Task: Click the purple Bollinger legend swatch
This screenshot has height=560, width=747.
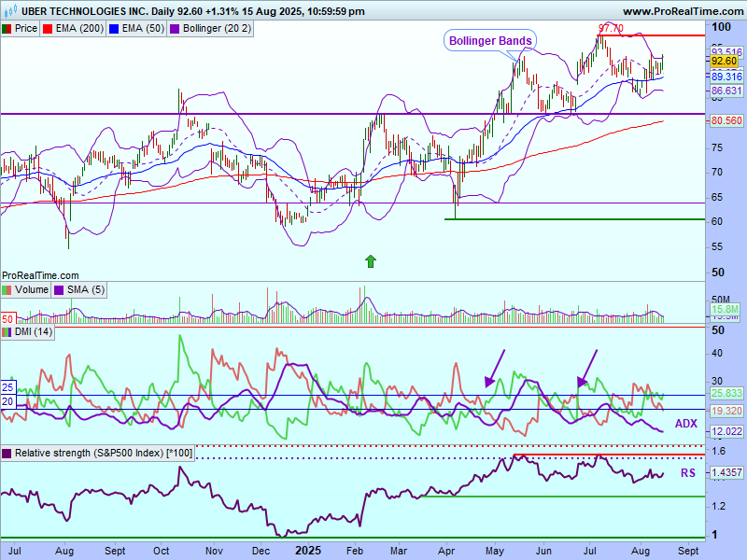Action: coord(175,29)
